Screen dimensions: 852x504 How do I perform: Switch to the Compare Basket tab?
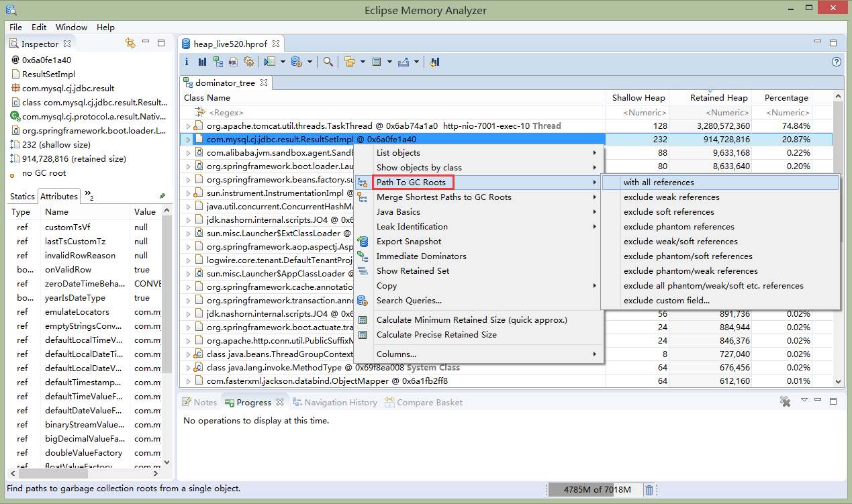(424, 403)
